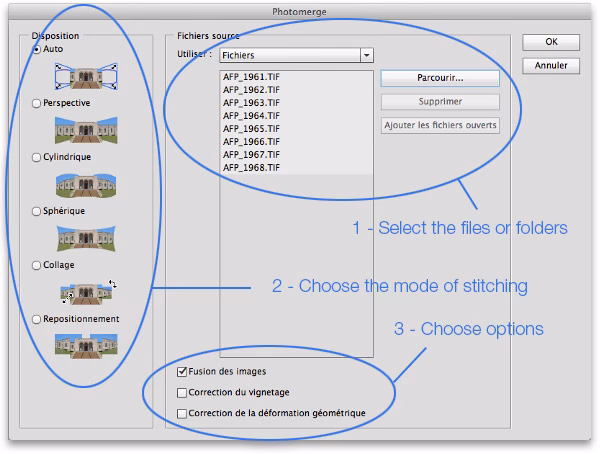Select file AFP_1963.TIF in the list
This screenshot has width=600, height=454.
point(296,103)
